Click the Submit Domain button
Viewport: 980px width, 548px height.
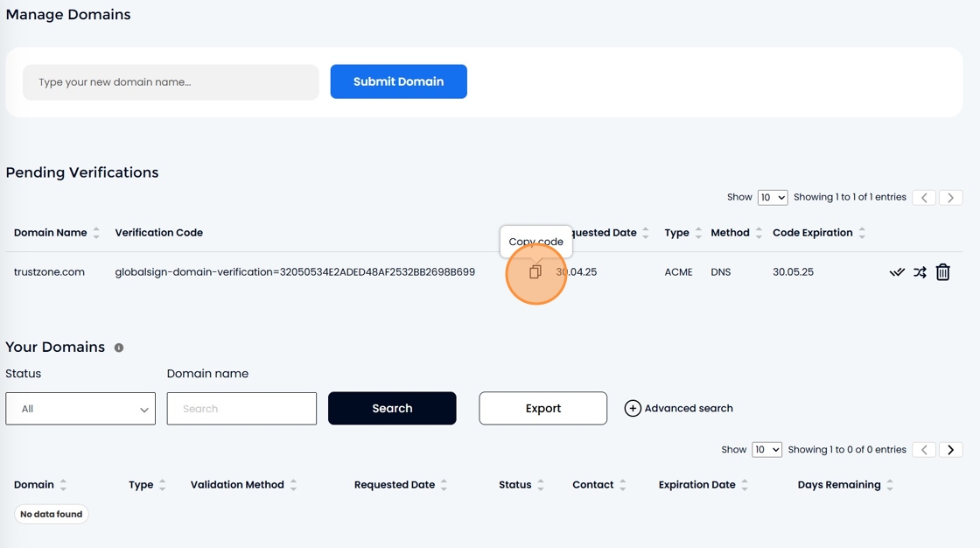point(399,81)
